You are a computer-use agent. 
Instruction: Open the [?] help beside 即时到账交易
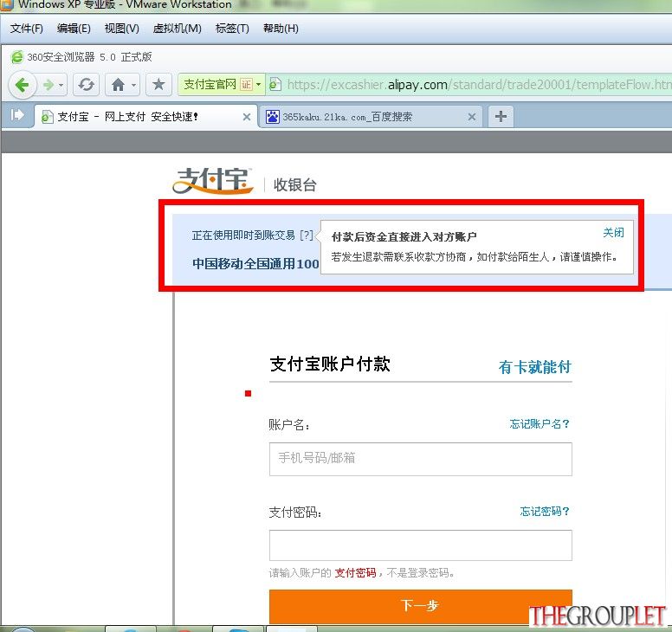306,235
